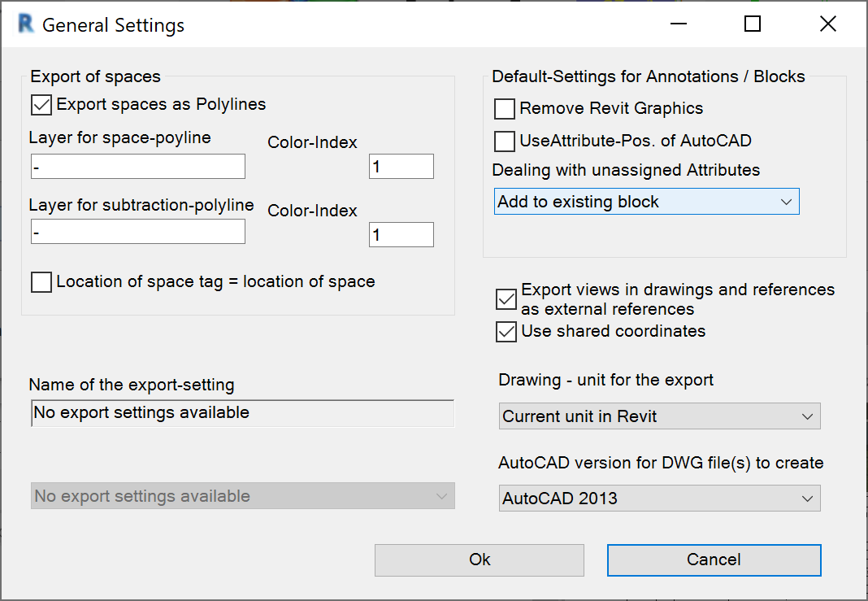Uncheck Use shared coordinates
This screenshot has height=601, width=868.
point(506,331)
